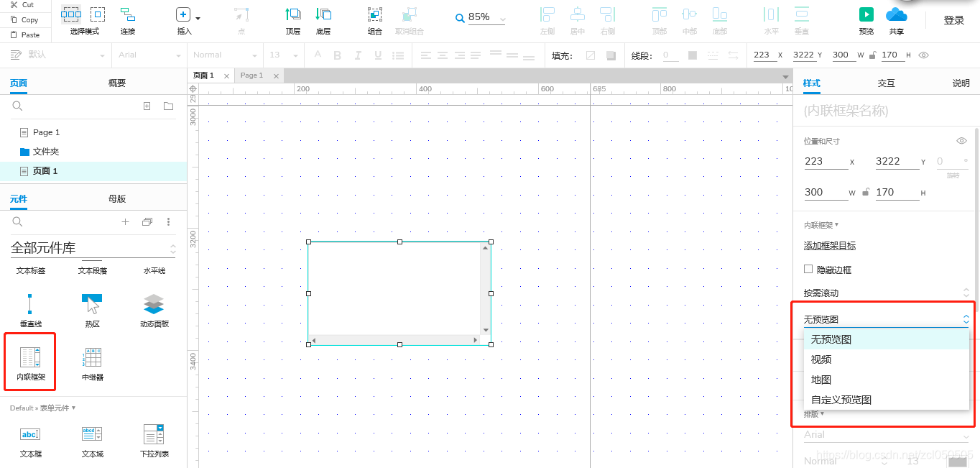
Task: Select the 下拉列表 droplist widget
Action: tap(154, 441)
